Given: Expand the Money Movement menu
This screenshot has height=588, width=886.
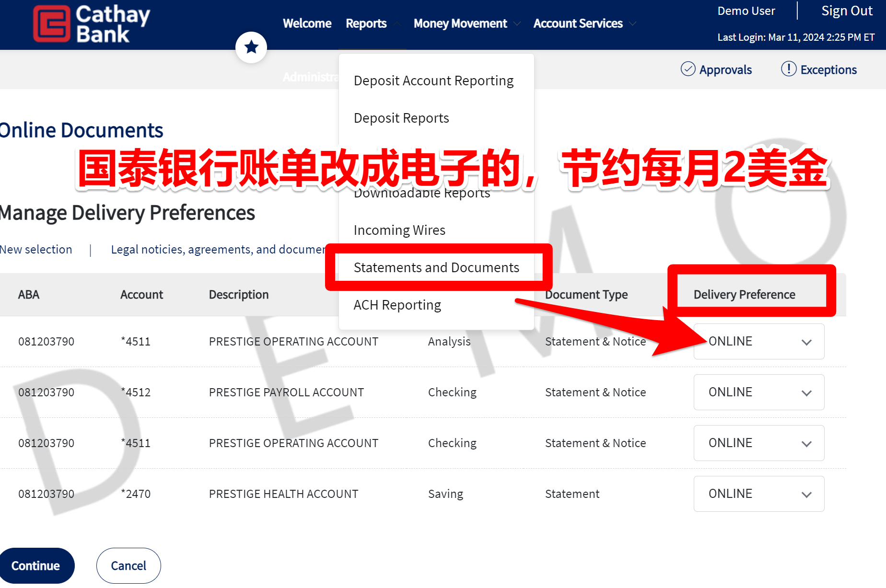Looking at the screenshot, I should tap(467, 23).
